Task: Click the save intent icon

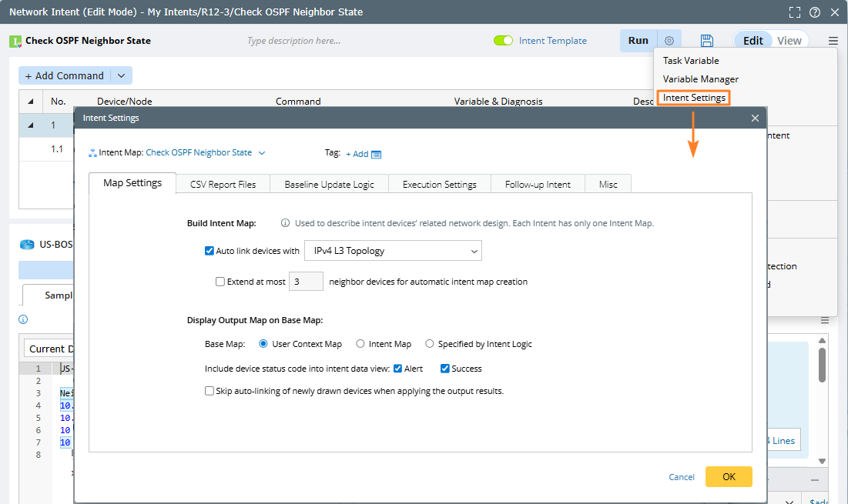Action: pos(706,41)
